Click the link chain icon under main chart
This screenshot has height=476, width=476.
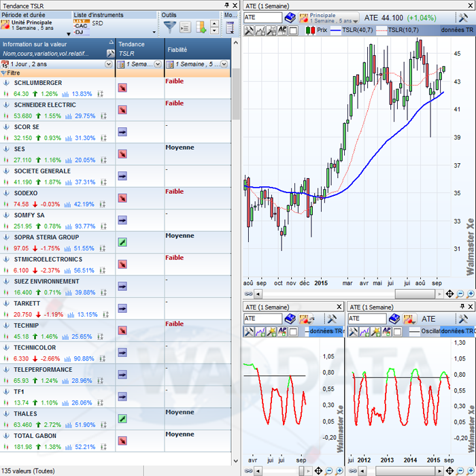249,294
